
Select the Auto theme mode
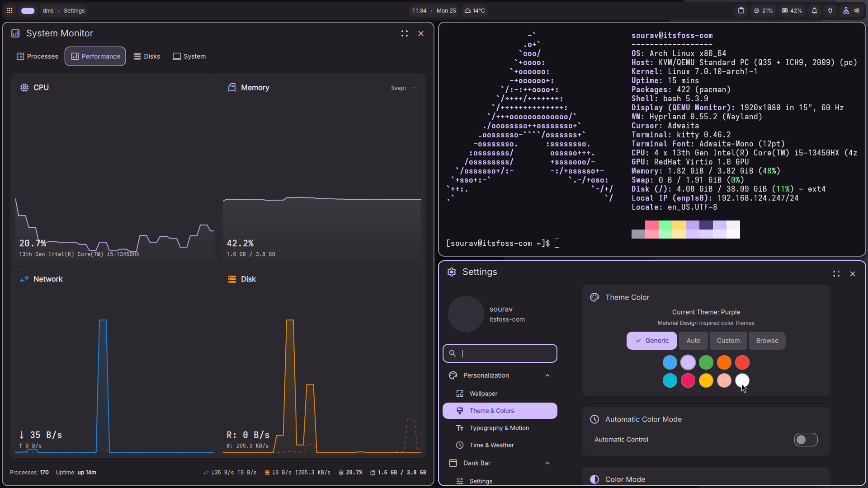point(693,341)
